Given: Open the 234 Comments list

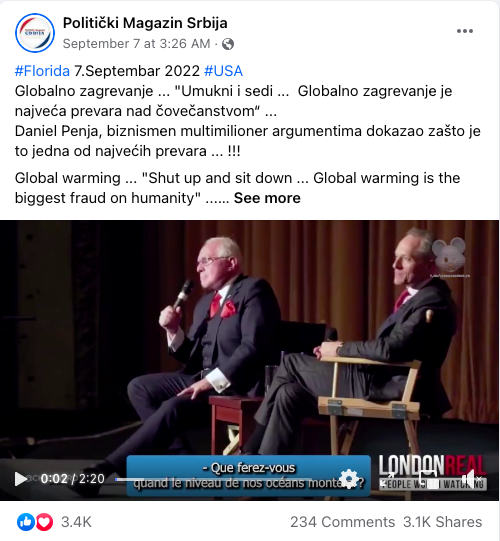Looking at the screenshot, I should (342, 522).
